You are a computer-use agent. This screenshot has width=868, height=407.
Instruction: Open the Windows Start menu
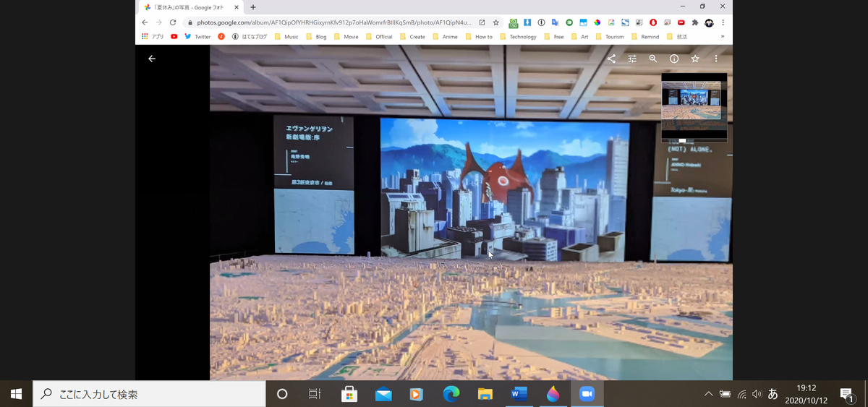click(x=16, y=394)
